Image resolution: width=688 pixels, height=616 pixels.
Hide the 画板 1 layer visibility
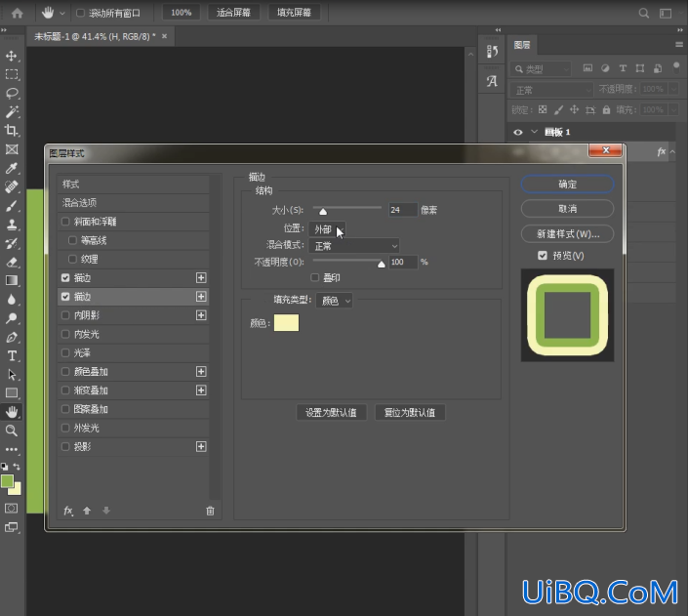pyautogui.click(x=518, y=132)
